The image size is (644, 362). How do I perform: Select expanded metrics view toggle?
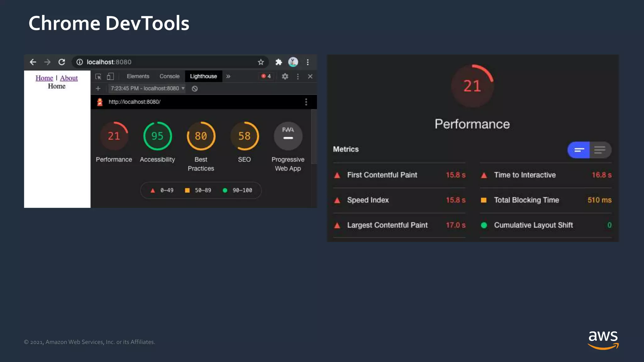(x=600, y=150)
